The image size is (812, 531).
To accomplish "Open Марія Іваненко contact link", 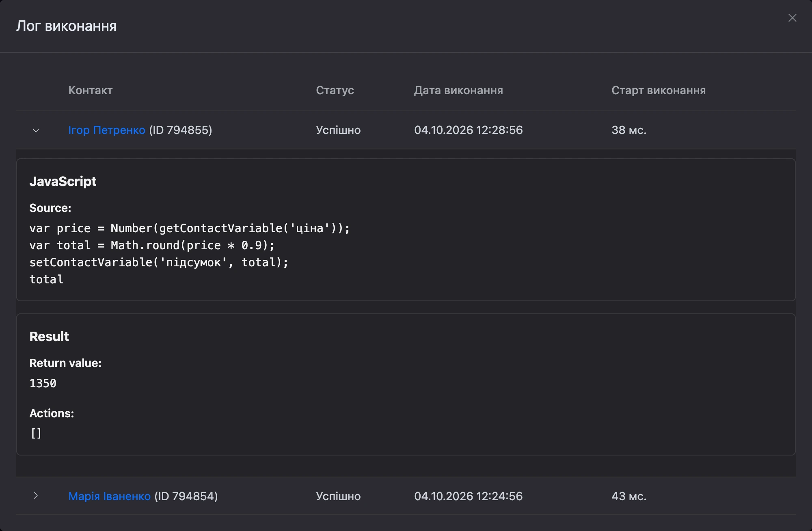I will [x=109, y=496].
